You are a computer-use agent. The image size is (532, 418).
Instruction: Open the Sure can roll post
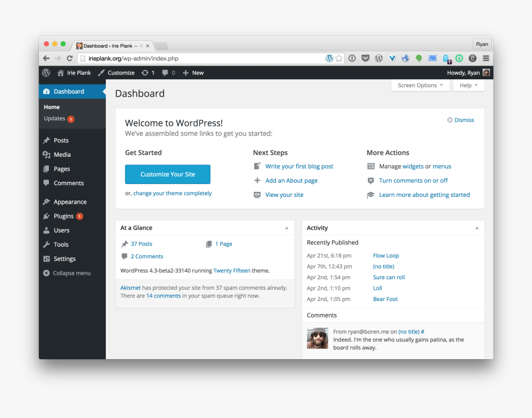(x=389, y=277)
